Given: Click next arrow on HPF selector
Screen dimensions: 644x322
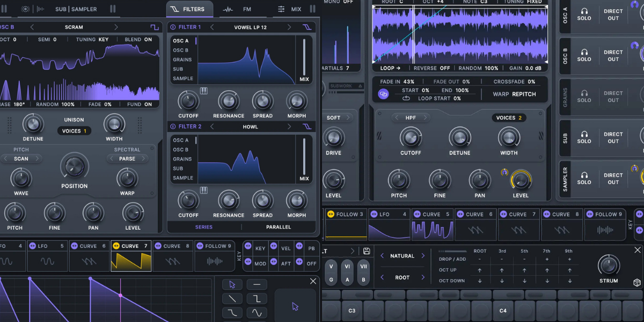Looking at the screenshot, I should (425, 118).
